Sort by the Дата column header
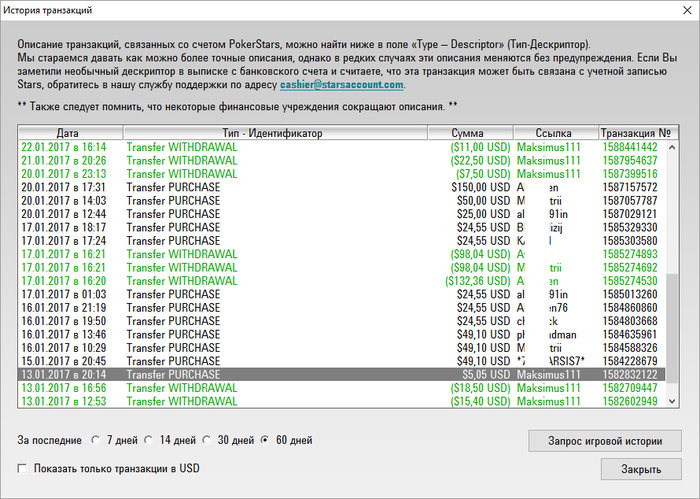 pos(71,133)
